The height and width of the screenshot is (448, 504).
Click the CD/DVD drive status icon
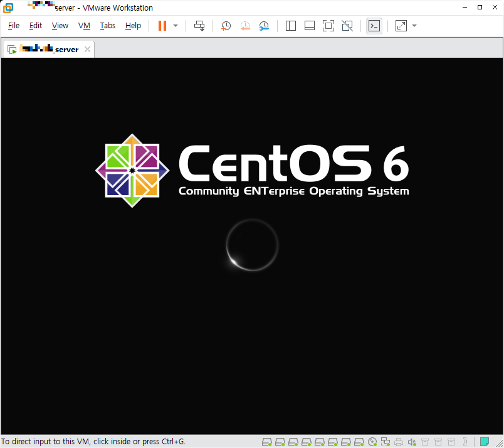[372, 442]
